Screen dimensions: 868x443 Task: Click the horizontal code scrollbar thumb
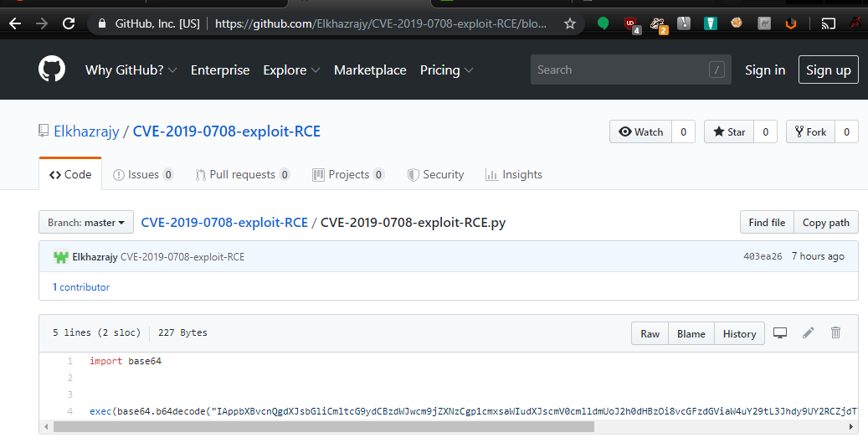pyautogui.click(x=323, y=426)
